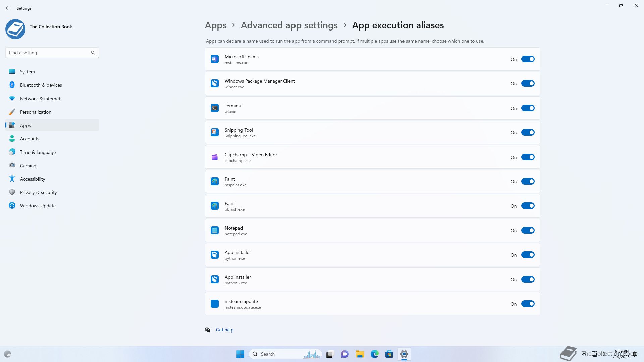Open Windows Update settings
The image size is (644, 362).
(x=52, y=206)
